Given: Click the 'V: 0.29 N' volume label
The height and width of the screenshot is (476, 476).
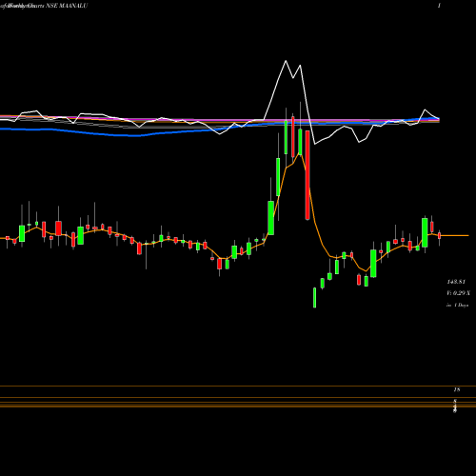Looking at the screenshot, I should 459,293.
